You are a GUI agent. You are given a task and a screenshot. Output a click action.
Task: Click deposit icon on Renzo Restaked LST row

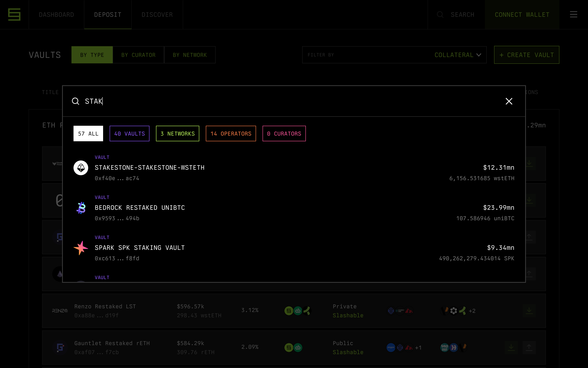click(529, 311)
